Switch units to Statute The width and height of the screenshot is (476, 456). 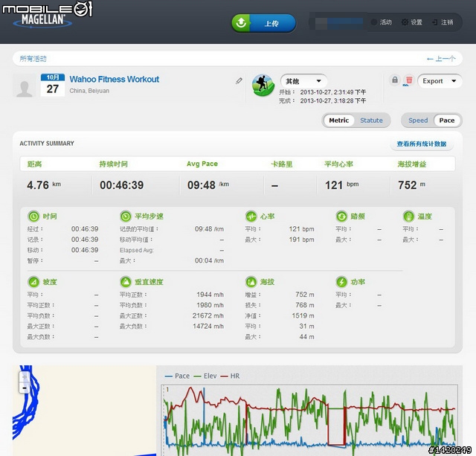pyautogui.click(x=371, y=121)
